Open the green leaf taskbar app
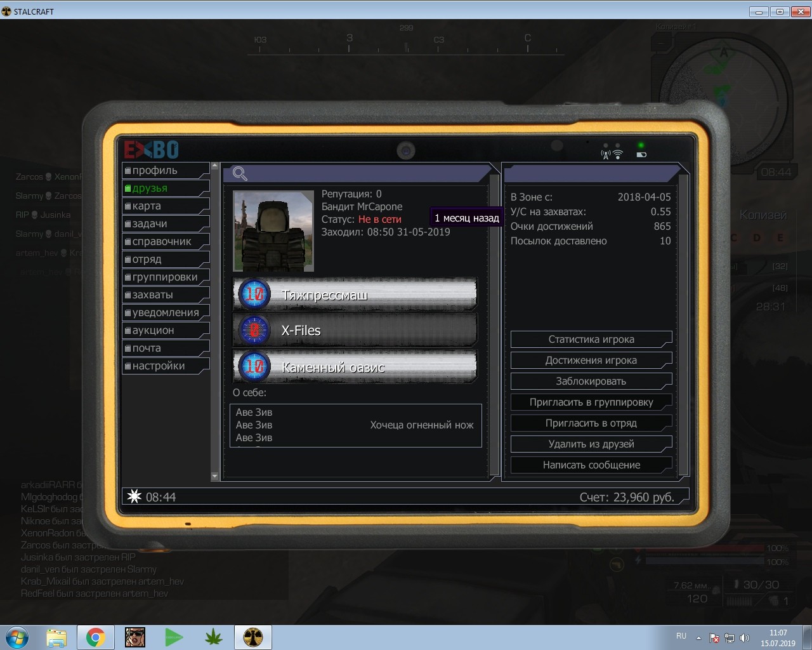Screen dimensions: 812x650 (214, 637)
